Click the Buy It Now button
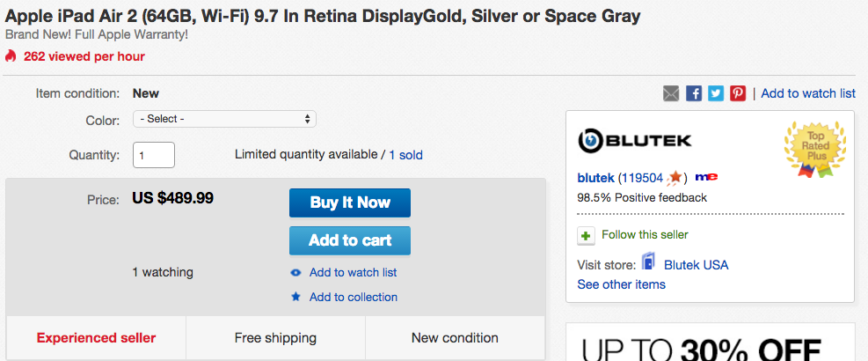This screenshot has height=361, width=868. point(350,203)
